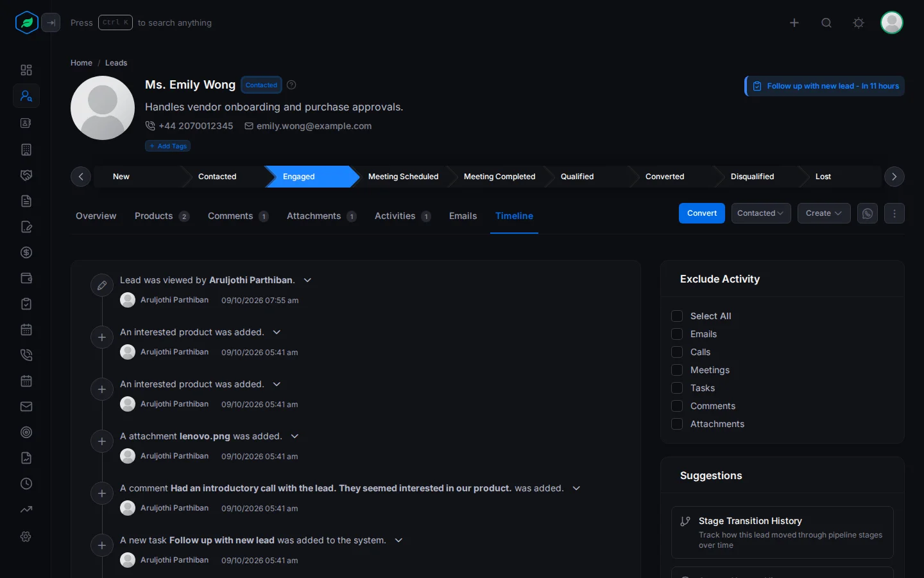The image size is (924, 578).
Task: Exclude Meetings activity checkbox
Action: point(677,370)
